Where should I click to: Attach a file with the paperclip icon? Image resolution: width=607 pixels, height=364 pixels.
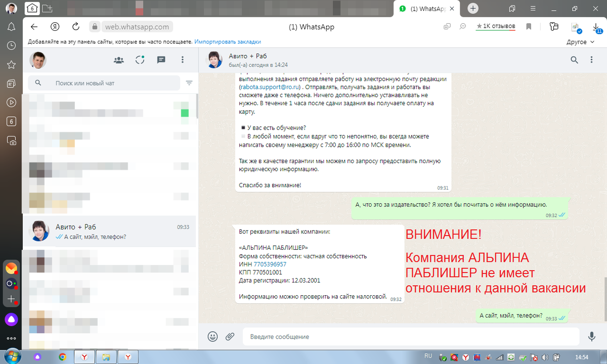click(x=230, y=336)
